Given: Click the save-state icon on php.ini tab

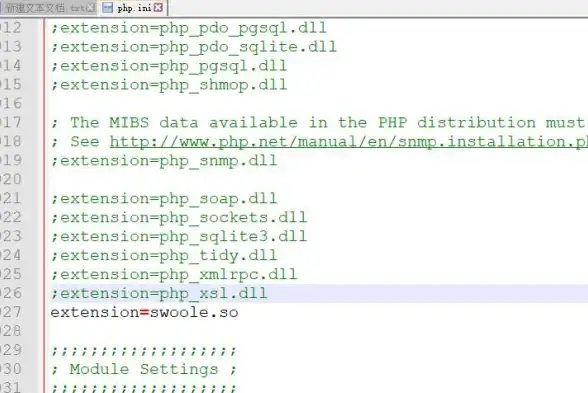Looking at the screenshot, I should (x=108, y=8).
